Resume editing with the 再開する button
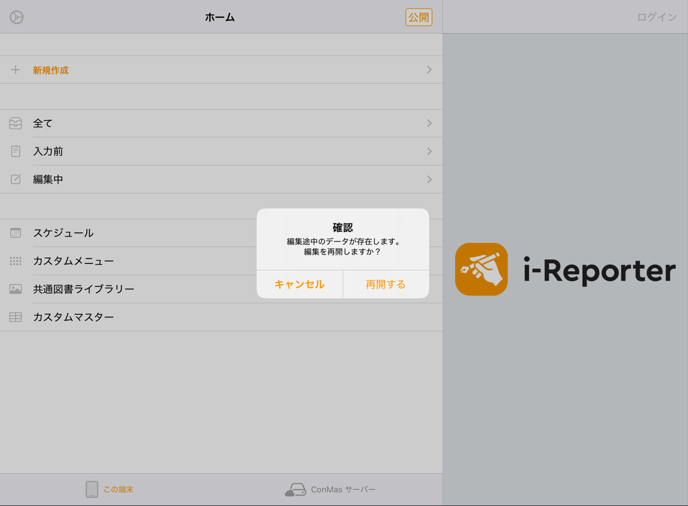 pyautogui.click(x=386, y=284)
